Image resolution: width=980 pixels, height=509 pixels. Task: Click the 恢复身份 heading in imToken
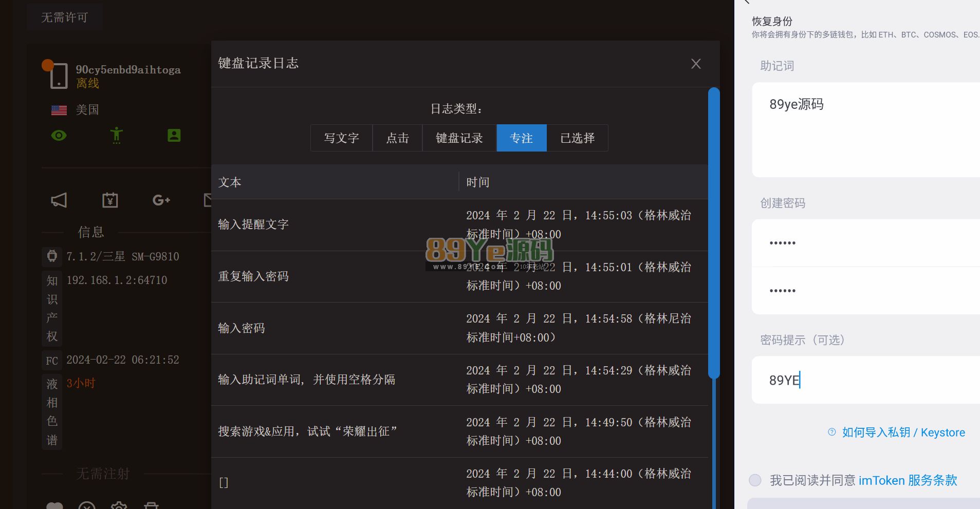tap(772, 21)
